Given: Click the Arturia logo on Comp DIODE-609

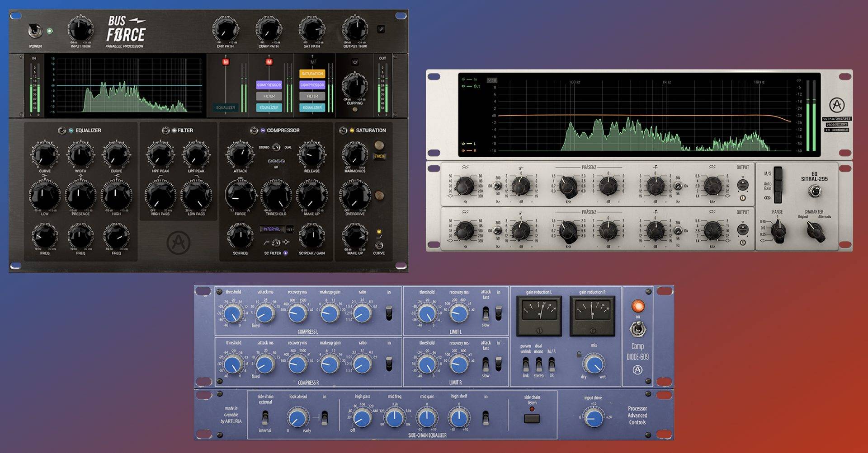Looking at the screenshot, I should tap(638, 370).
